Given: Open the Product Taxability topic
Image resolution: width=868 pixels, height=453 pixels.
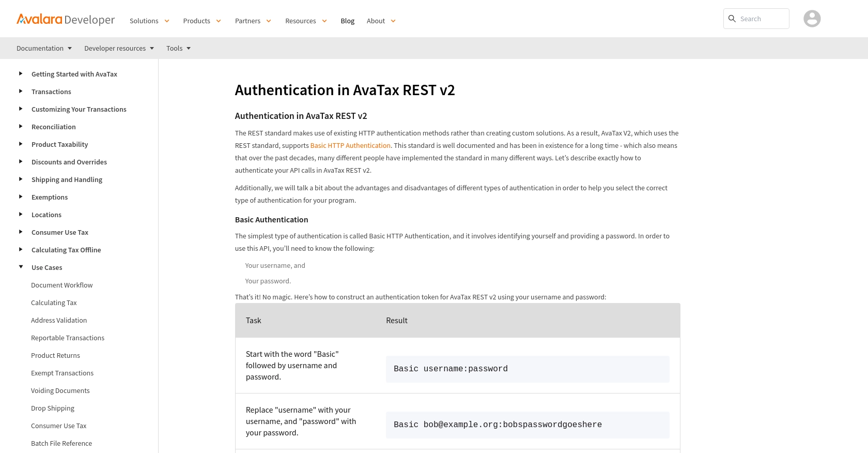Looking at the screenshot, I should (59, 144).
